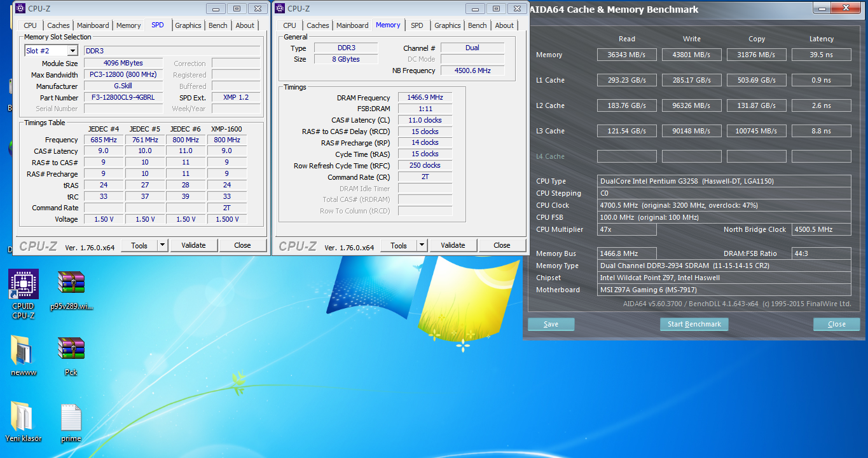Click the Memory Bus value "1466.8 MHz"
The image size is (868, 458).
tap(626, 253)
